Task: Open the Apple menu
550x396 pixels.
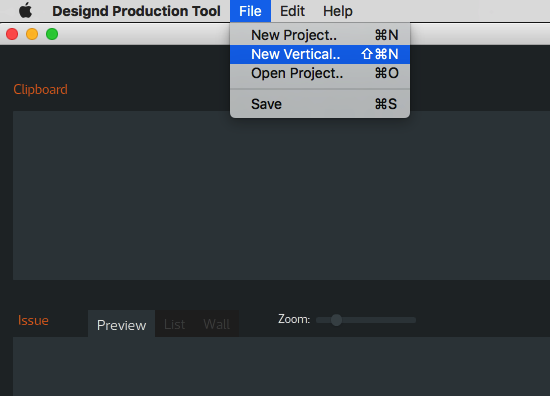Action: coord(25,11)
